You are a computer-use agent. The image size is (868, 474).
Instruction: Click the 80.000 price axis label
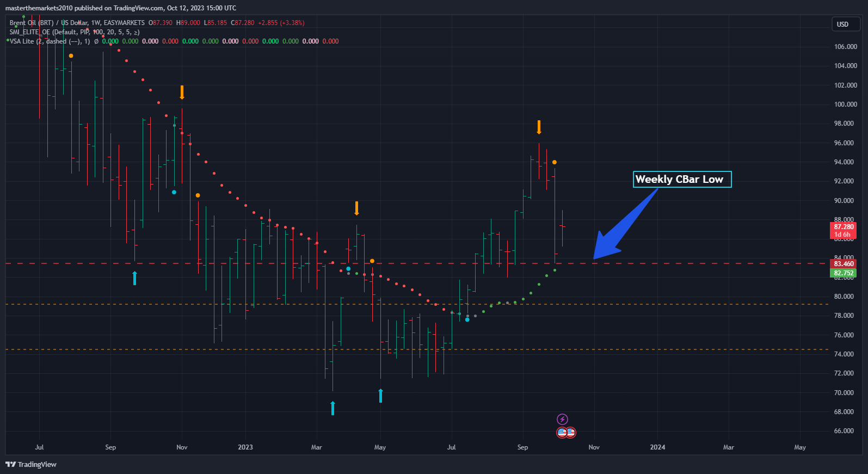[844, 297]
